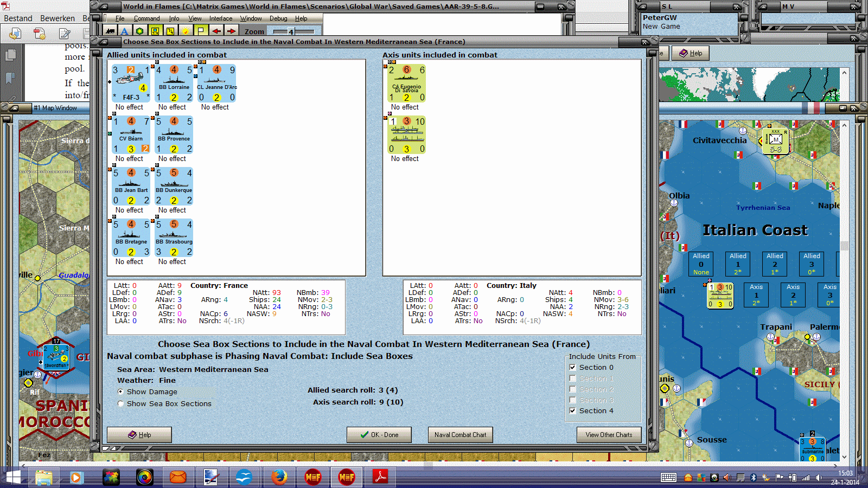Select the CA Eugenio di Savoia counter
Screen dimensions: 868x488
pyautogui.click(x=406, y=84)
